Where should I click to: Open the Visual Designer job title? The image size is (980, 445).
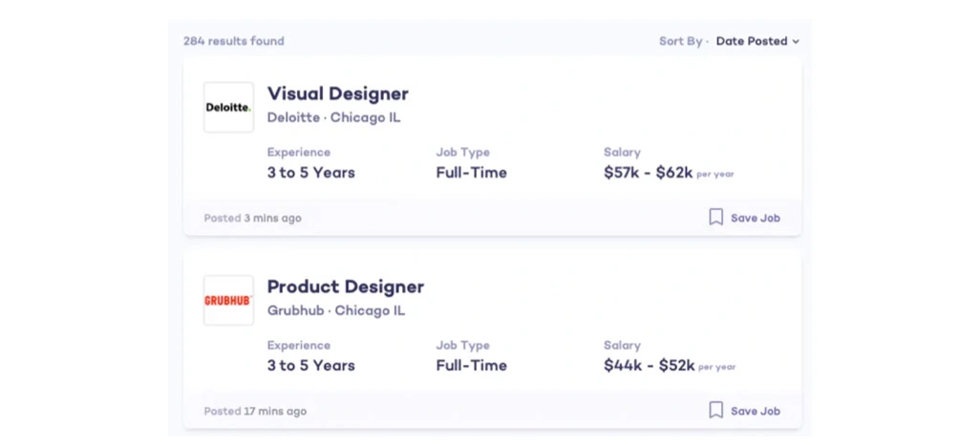pos(337,94)
